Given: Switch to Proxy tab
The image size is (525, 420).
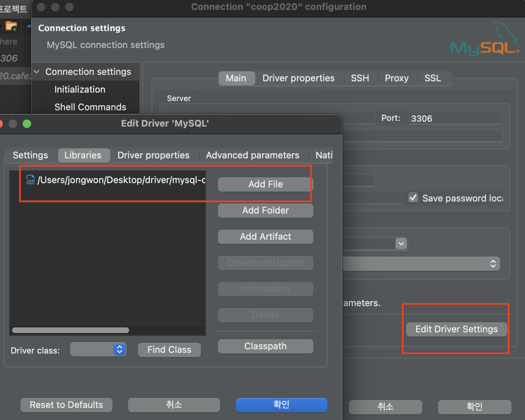Looking at the screenshot, I should pos(397,78).
